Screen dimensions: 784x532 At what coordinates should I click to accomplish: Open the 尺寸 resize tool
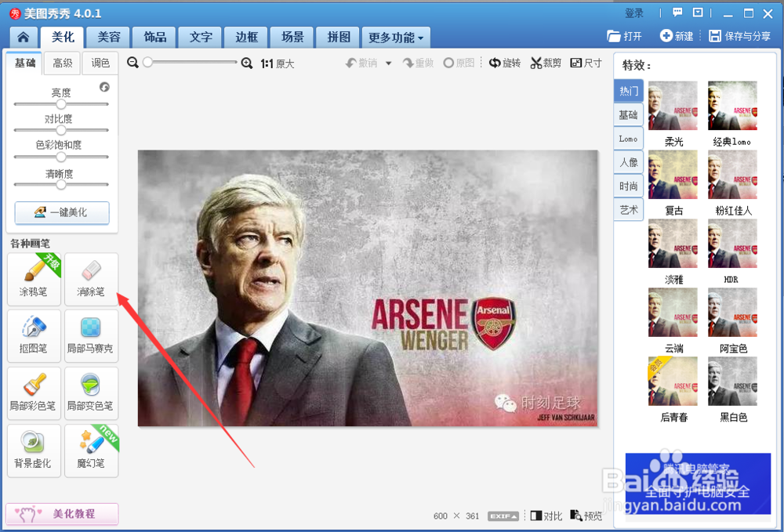(586, 63)
